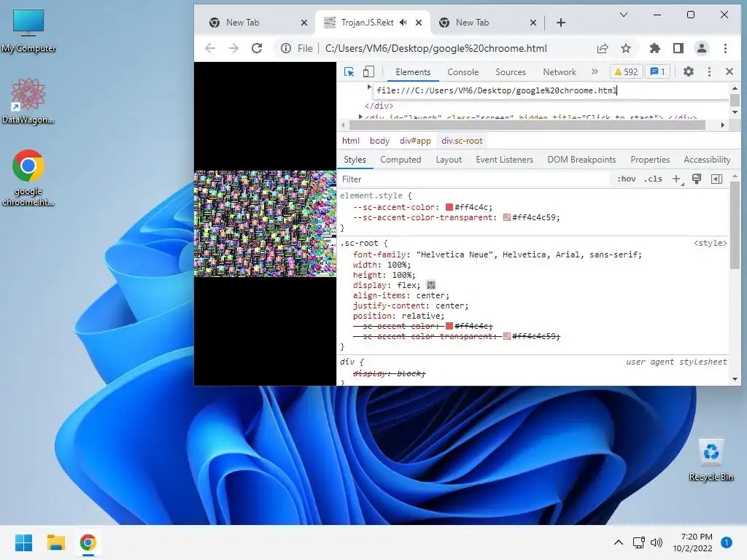
Task: Click the horizontal scrollbar in Elements tree
Action: pyautogui.click(x=527, y=125)
